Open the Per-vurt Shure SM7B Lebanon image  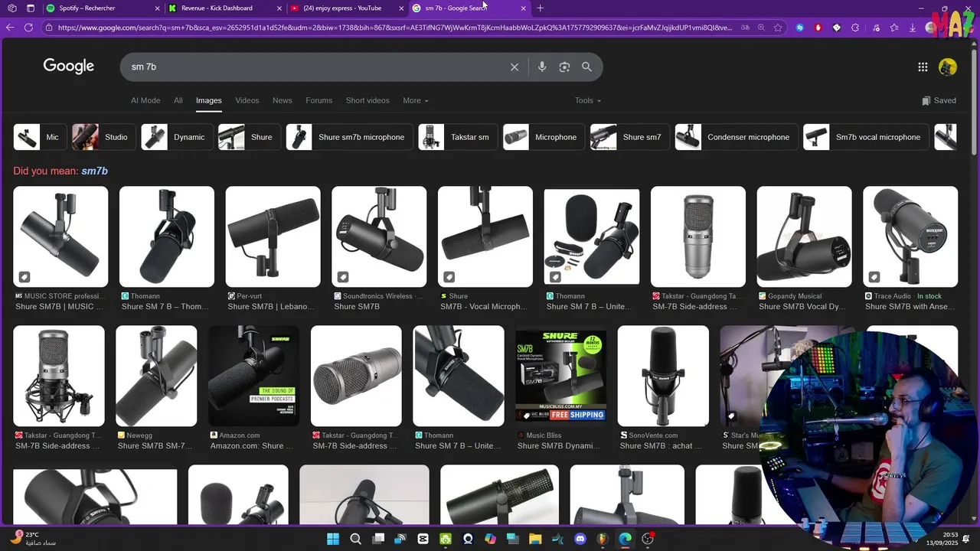tap(273, 236)
